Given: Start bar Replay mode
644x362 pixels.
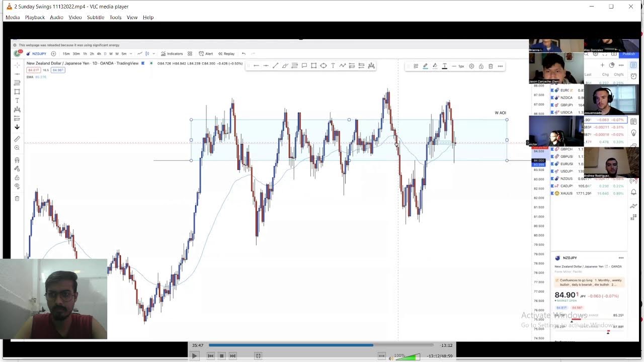Looking at the screenshot, I should [226, 54].
